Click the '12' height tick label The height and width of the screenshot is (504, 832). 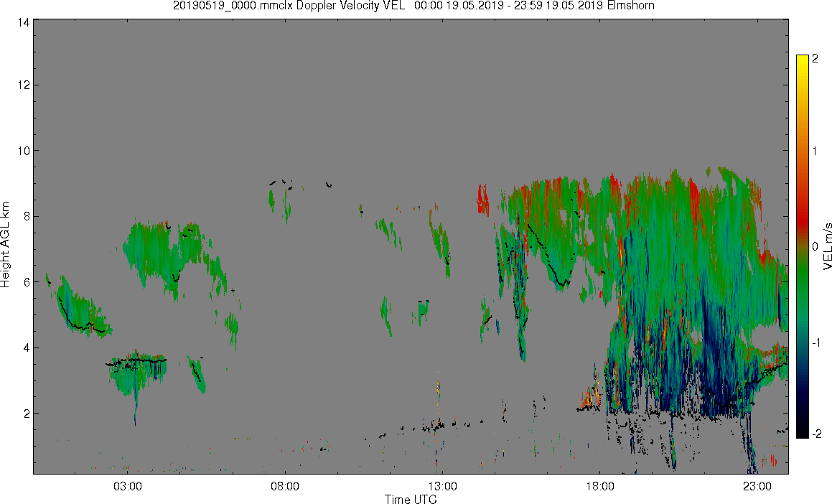pyautogui.click(x=23, y=85)
